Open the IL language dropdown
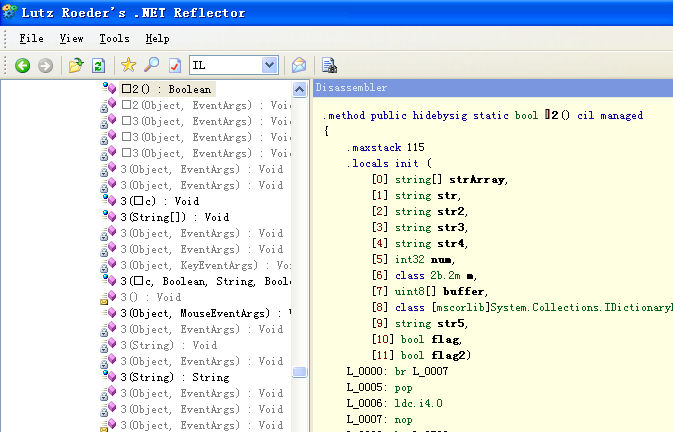The width and height of the screenshot is (673, 432). pyautogui.click(x=269, y=65)
